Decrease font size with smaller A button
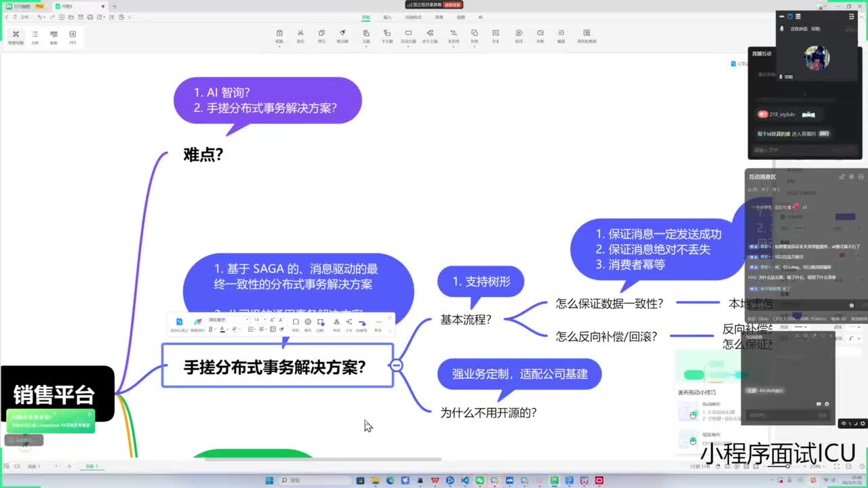868x488 pixels. tap(281, 320)
